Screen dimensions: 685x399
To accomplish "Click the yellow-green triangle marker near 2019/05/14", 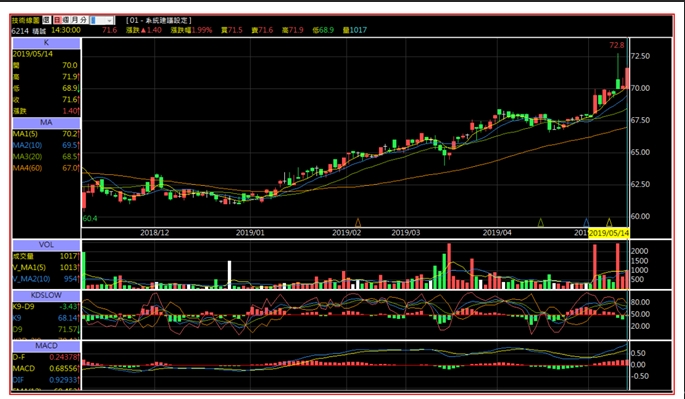I will click(609, 223).
